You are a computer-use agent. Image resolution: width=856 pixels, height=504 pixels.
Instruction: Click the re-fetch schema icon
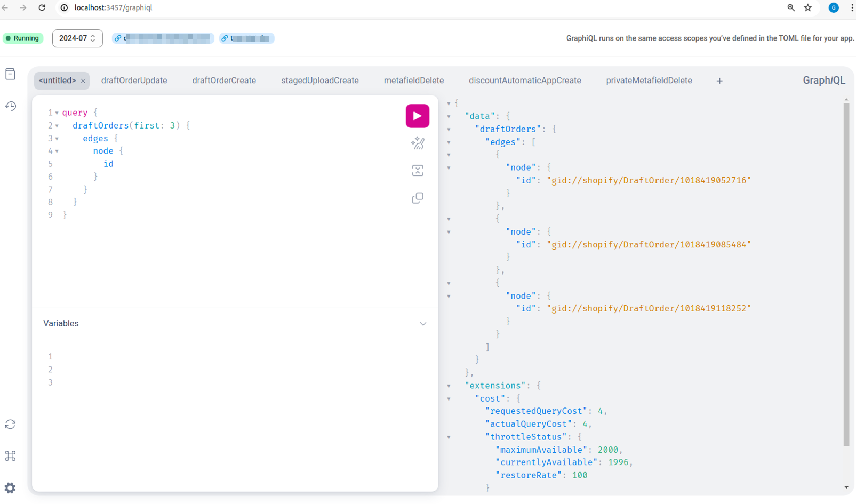click(10, 424)
